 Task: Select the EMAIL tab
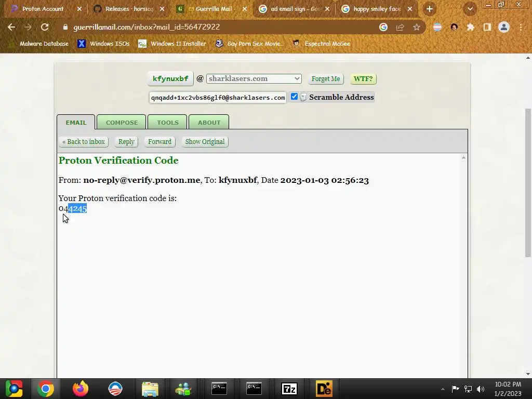click(76, 123)
